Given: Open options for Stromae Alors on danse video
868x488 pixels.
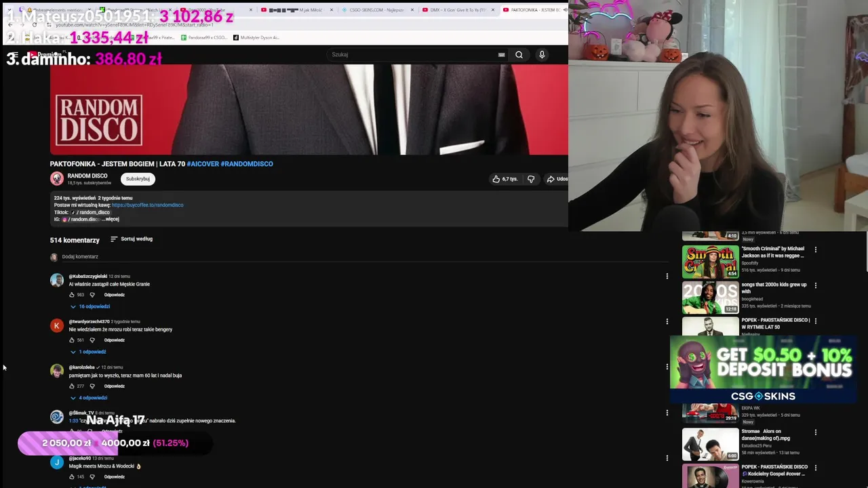Looking at the screenshot, I should point(815,432).
